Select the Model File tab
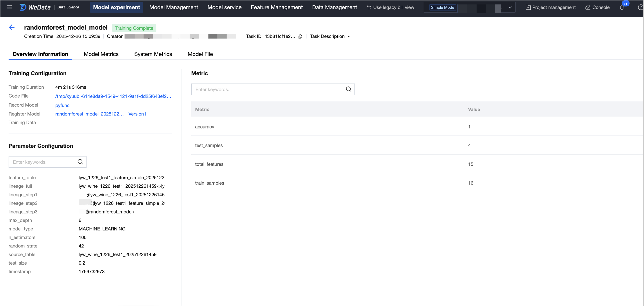644x306 pixels. pyautogui.click(x=200, y=54)
